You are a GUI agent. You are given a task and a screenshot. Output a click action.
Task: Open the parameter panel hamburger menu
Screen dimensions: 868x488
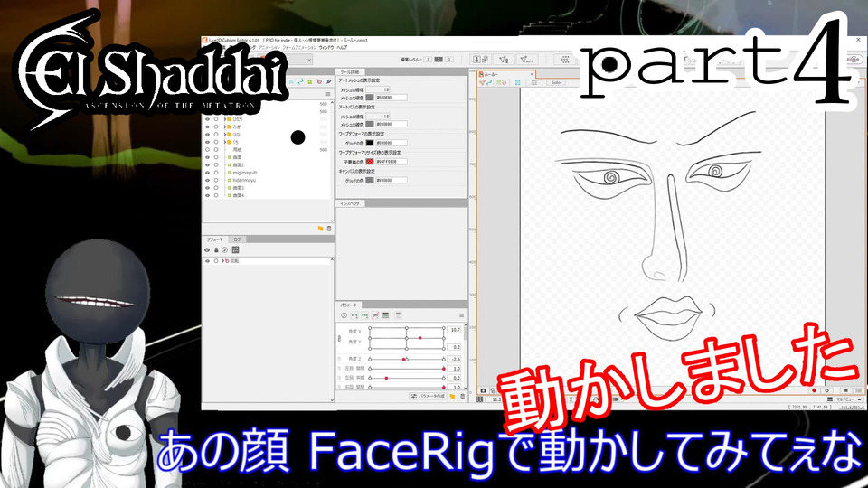click(461, 315)
